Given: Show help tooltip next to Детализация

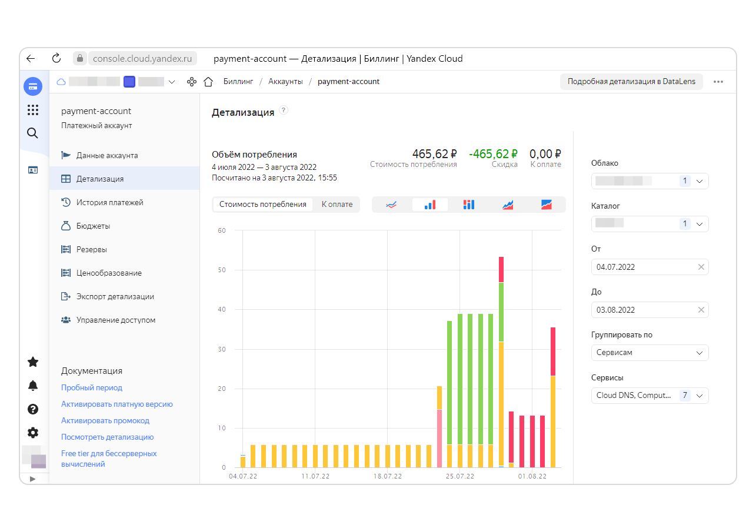Looking at the screenshot, I should pos(284,110).
